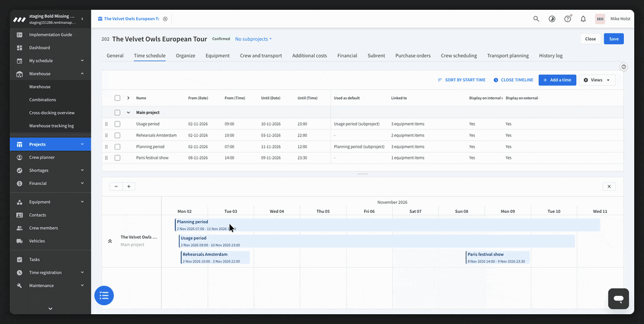
Task: Collapse the sidebar with the chevron arrow
Action: pos(82,19)
